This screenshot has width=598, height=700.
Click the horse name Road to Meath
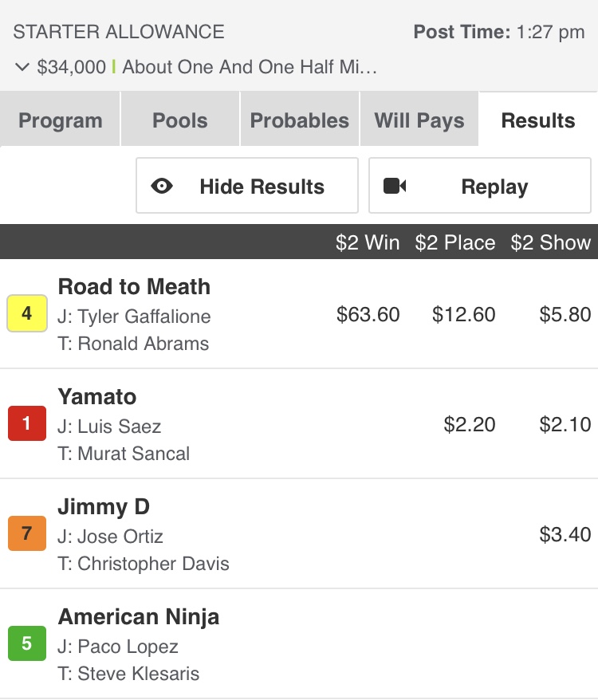click(134, 287)
